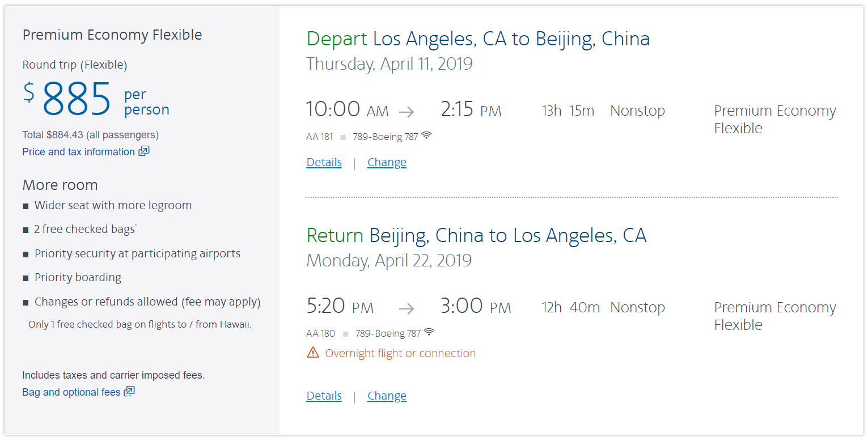The image size is (868, 441).
Task: Click the arrow icon between return flight times
Action: (x=407, y=309)
